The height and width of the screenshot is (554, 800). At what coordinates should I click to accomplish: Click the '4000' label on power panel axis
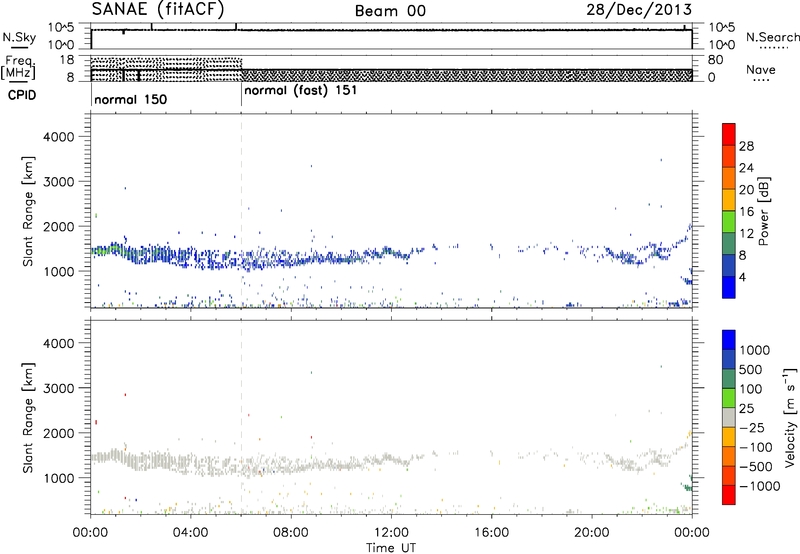[58, 137]
